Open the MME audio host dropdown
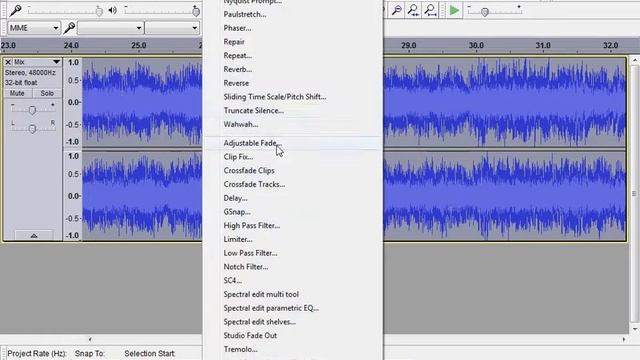Screen dimensions: 640x360 click(34, 28)
